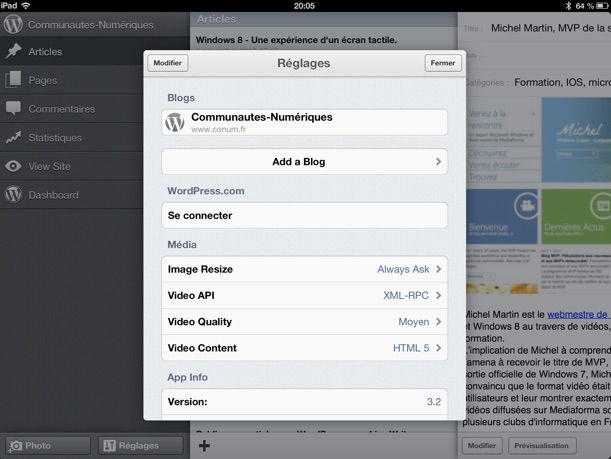Click the View Site eye icon

[13, 166]
